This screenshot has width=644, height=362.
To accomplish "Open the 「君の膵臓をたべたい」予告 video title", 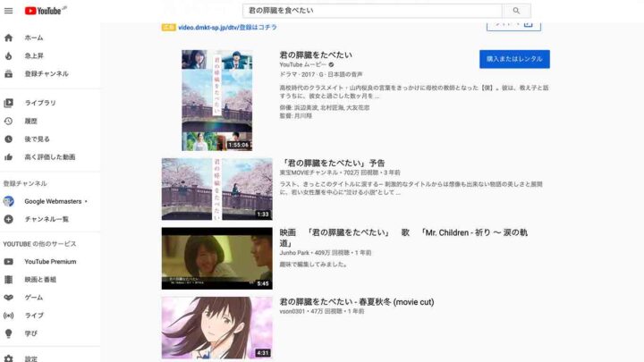I will [332, 163].
